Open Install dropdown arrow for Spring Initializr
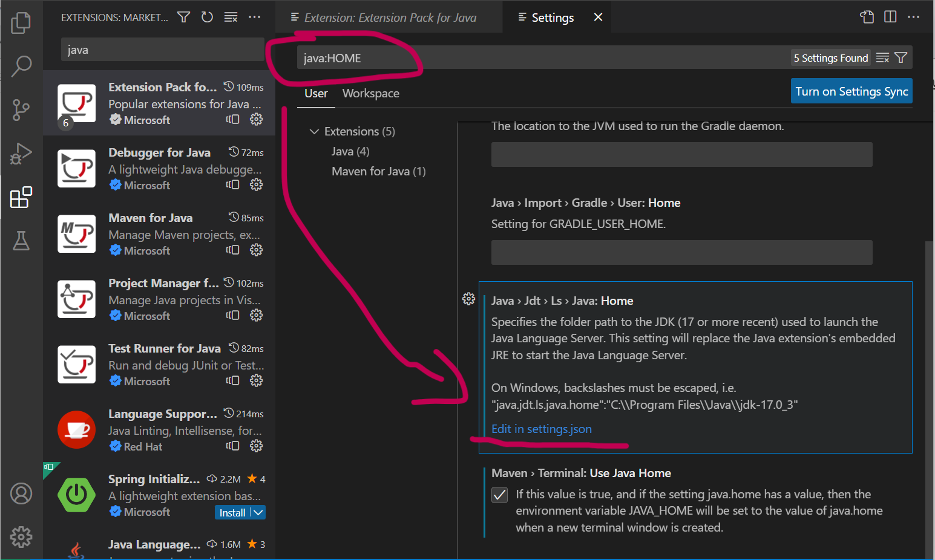The width and height of the screenshot is (935, 560). tap(258, 512)
